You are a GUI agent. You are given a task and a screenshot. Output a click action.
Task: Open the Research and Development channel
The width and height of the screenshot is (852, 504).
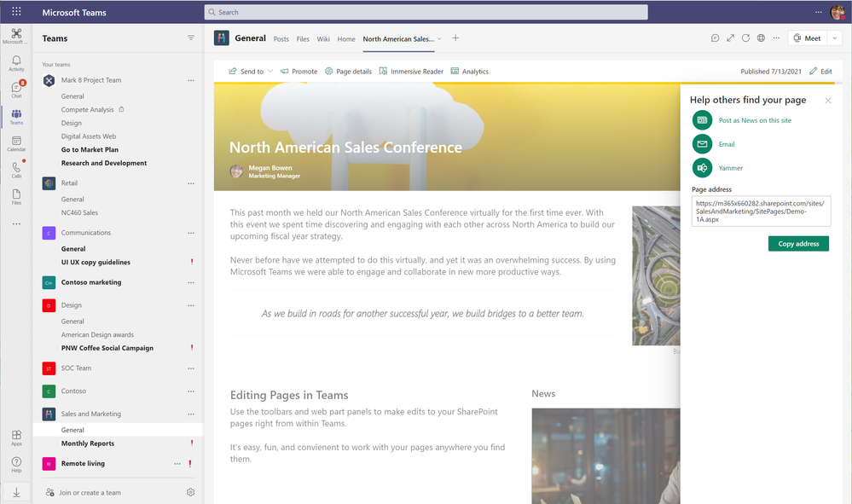pyautogui.click(x=104, y=163)
